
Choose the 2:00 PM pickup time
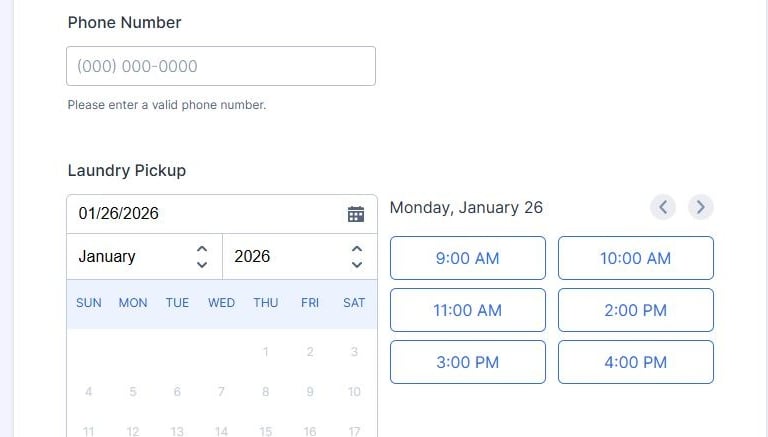pos(635,310)
